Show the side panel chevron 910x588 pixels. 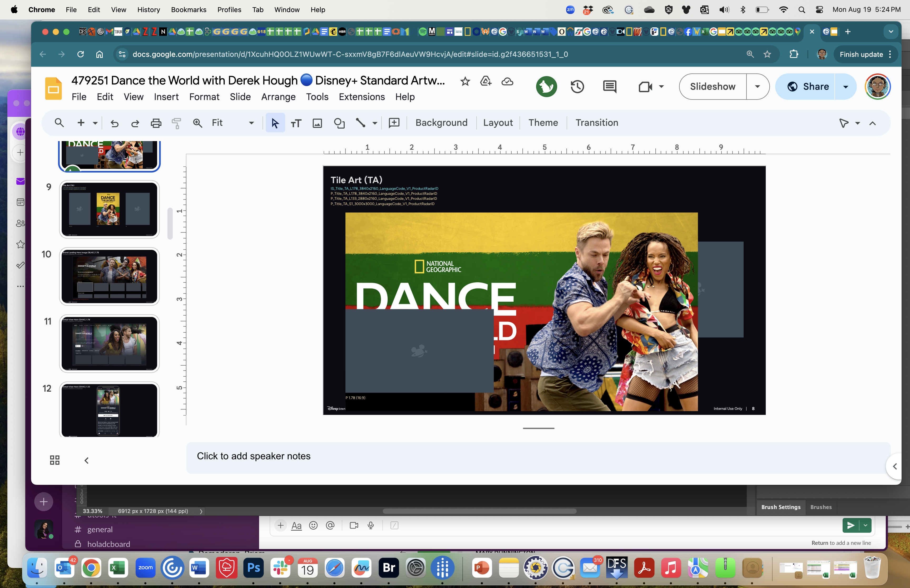click(x=895, y=466)
